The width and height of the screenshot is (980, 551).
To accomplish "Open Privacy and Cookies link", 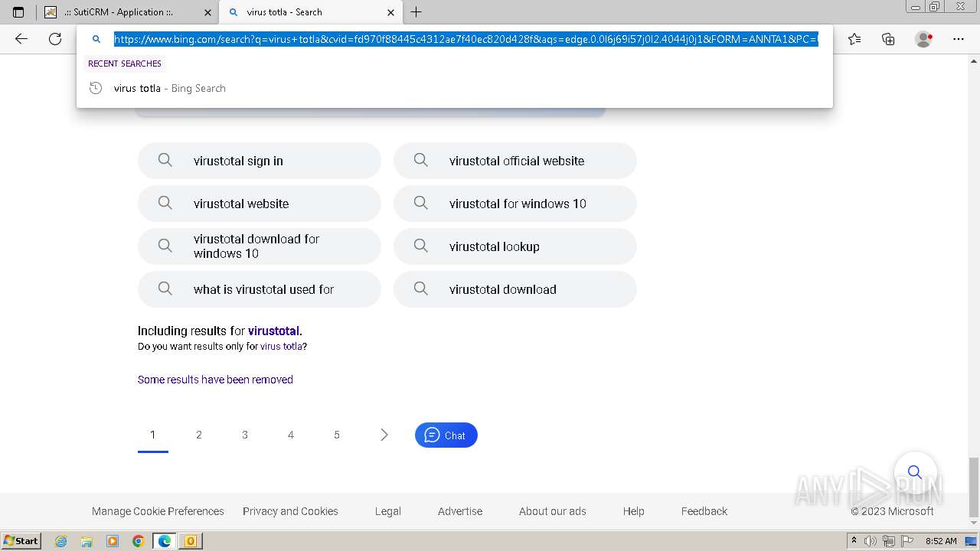I will point(290,511).
